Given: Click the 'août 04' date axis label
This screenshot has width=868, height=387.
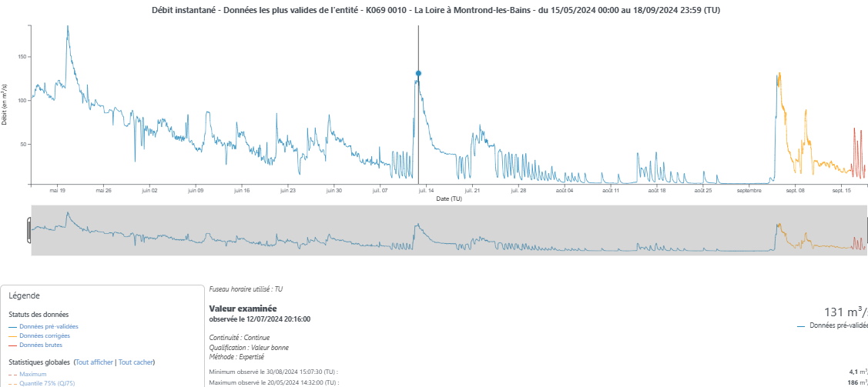Looking at the screenshot, I should 564,190.
